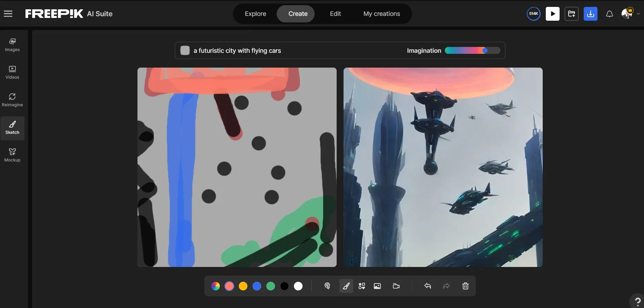Open Reimagine in the sidebar
This screenshot has width=644, height=308.
[x=12, y=100]
